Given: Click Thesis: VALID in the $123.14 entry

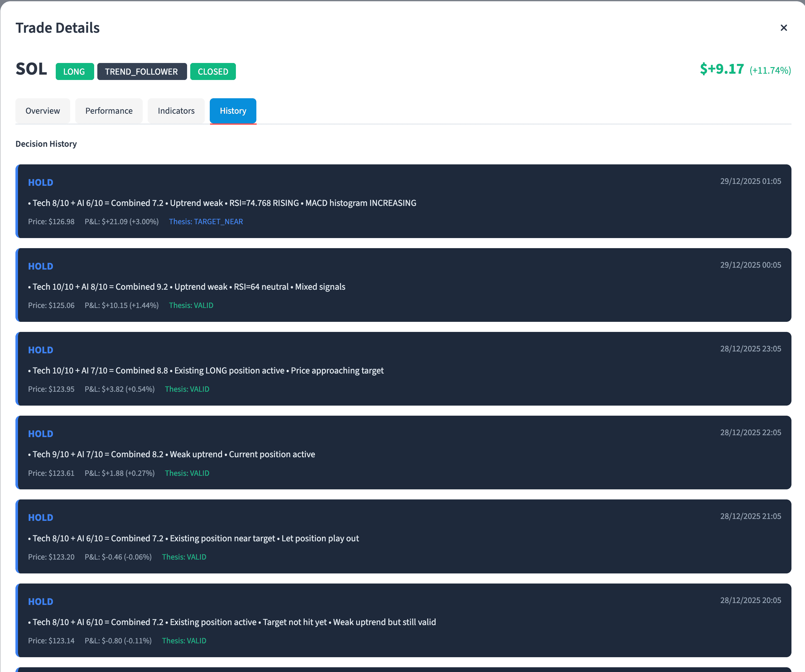Looking at the screenshot, I should [184, 641].
